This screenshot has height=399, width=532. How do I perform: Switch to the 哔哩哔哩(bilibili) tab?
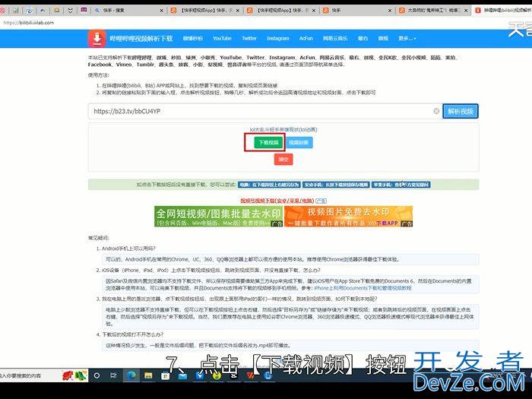503,11
